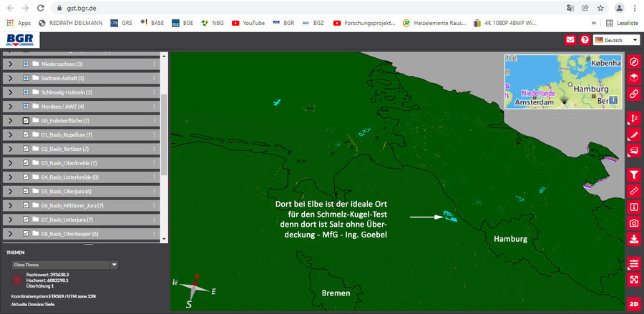Click the overview minimap thumbnail
The image size is (644, 314).
[560, 81]
